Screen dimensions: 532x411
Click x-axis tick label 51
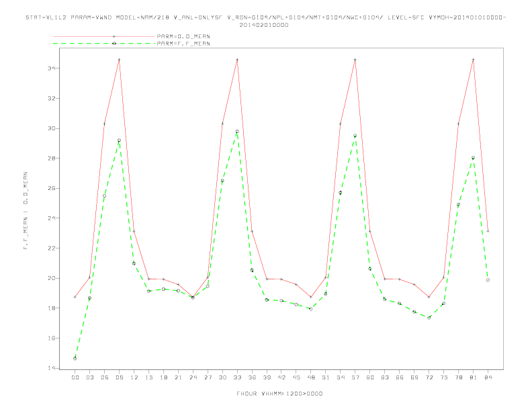pyautogui.click(x=326, y=377)
